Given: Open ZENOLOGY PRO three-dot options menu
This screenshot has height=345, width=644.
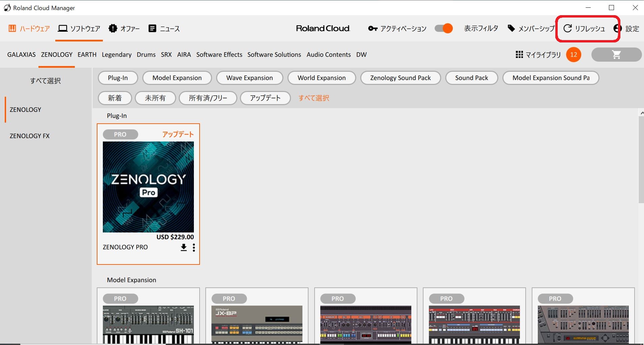Looking at the screenshot, I should [x=194, y=248].
